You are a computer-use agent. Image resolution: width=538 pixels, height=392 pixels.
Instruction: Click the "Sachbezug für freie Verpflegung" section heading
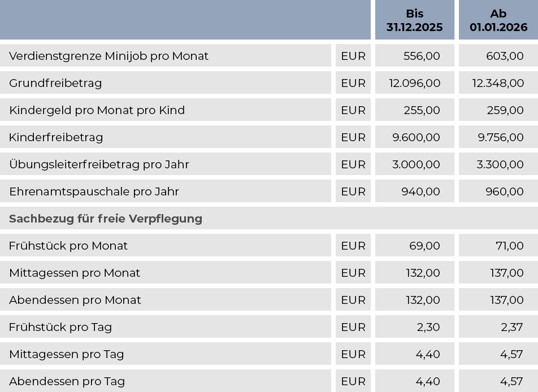106,219
